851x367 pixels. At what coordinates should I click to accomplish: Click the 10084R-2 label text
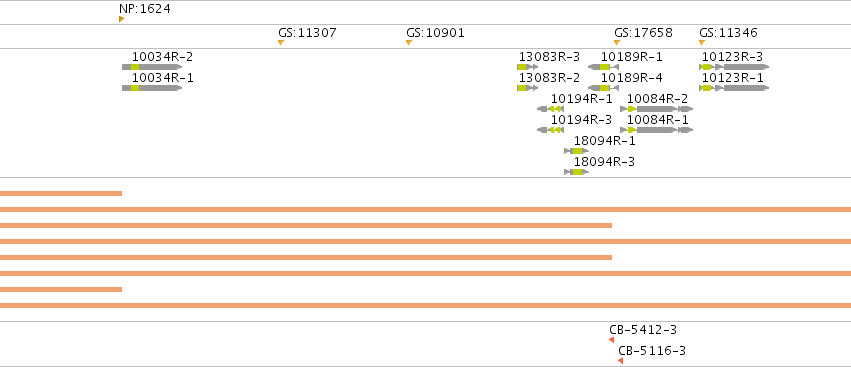point(658,99)
